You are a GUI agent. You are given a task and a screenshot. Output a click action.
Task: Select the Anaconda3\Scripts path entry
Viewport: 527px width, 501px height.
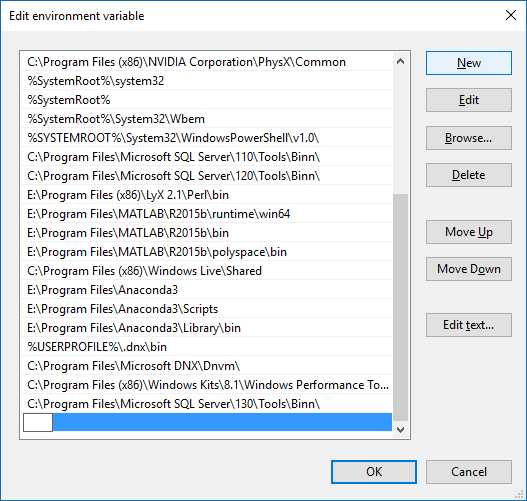tap(207, 309)
